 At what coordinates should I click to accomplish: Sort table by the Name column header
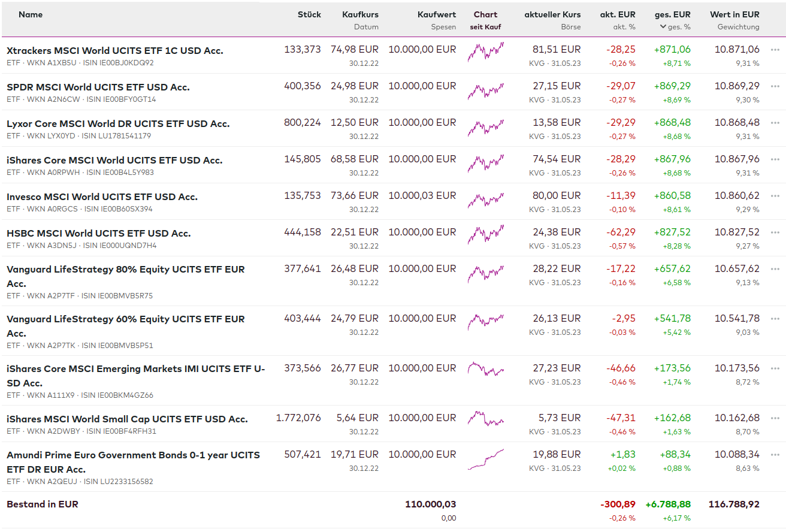point(31,14)
